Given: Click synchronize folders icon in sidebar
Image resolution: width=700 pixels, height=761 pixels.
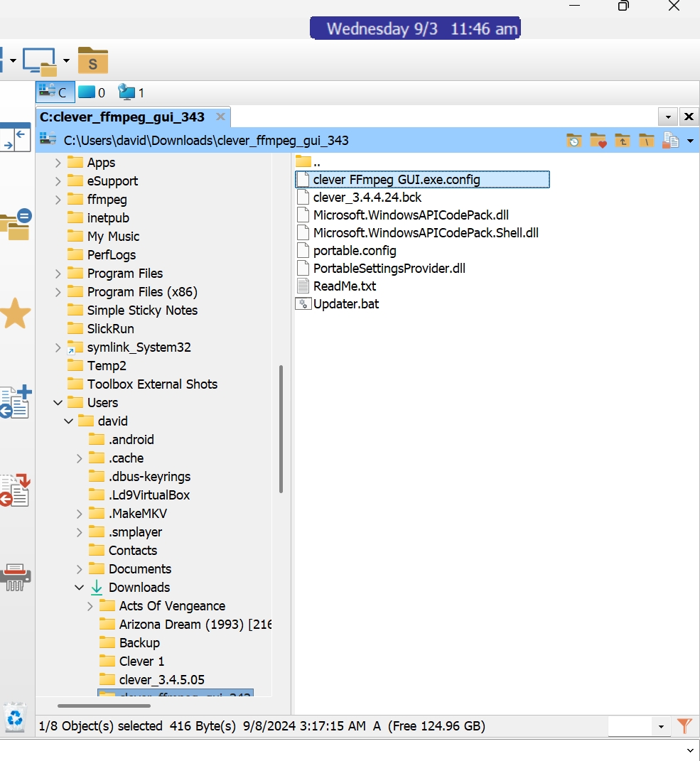Looking at the screenshot, I should tap(16, 225).
